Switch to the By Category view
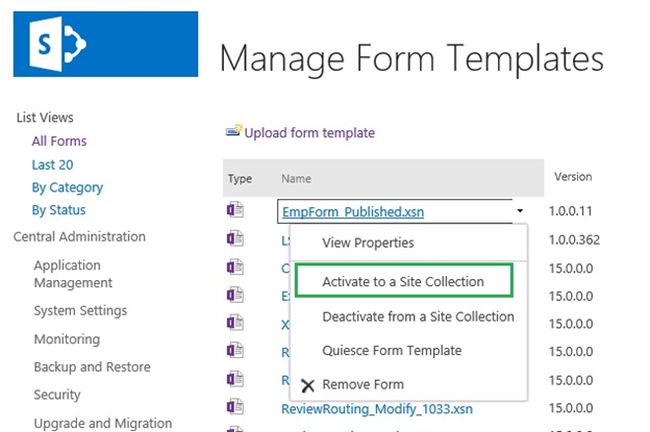Screen dimensions: 650x432 67,187
